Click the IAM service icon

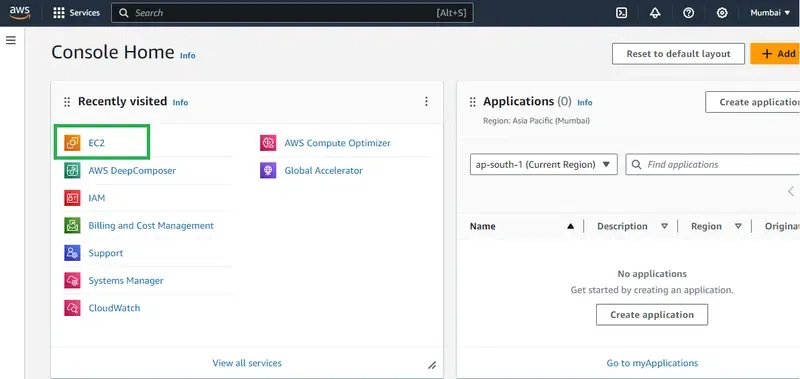72,198
